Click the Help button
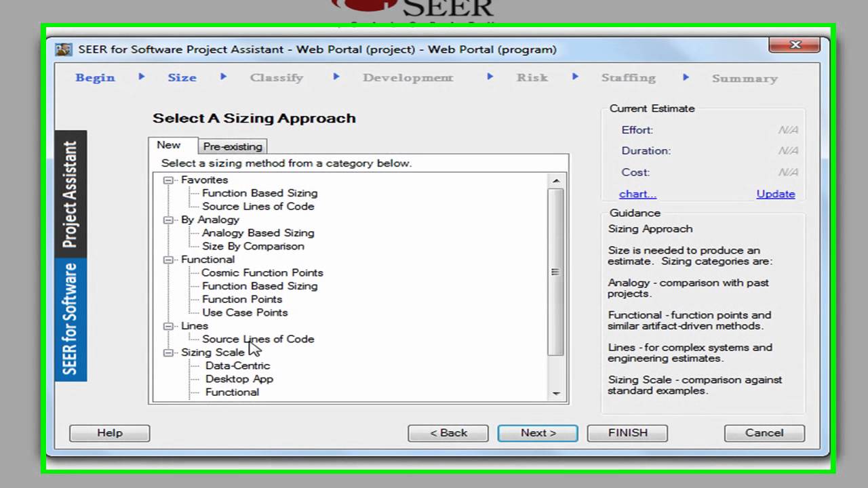 click(x=110, y=433)
